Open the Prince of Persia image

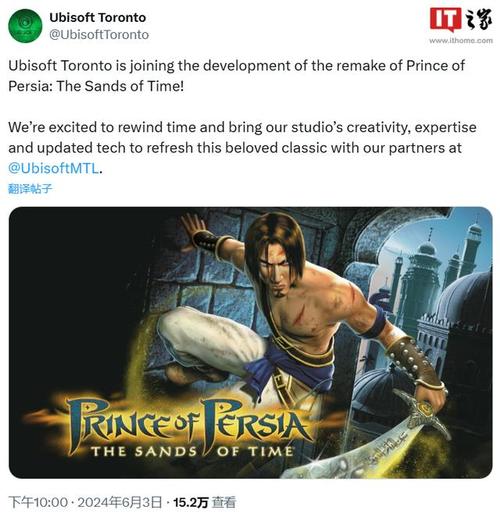(250, 342)
